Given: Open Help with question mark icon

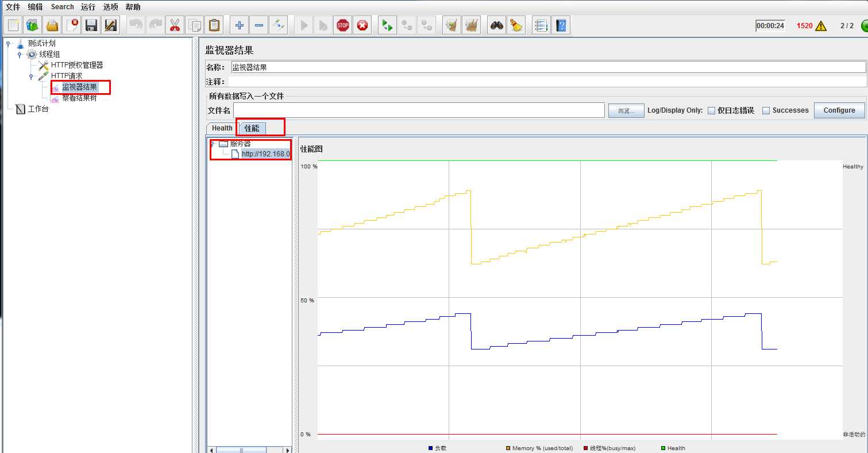Looking at the screenshot, I should point(561,25).
